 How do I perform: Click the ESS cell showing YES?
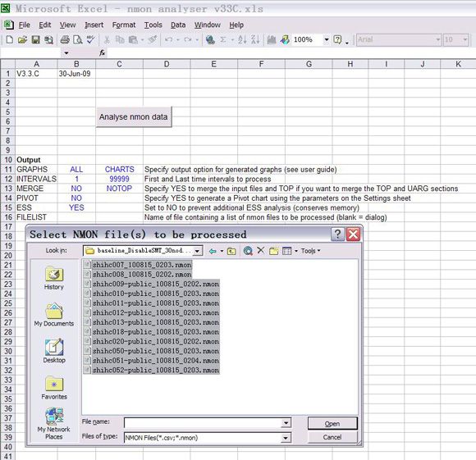click(76, 207)
